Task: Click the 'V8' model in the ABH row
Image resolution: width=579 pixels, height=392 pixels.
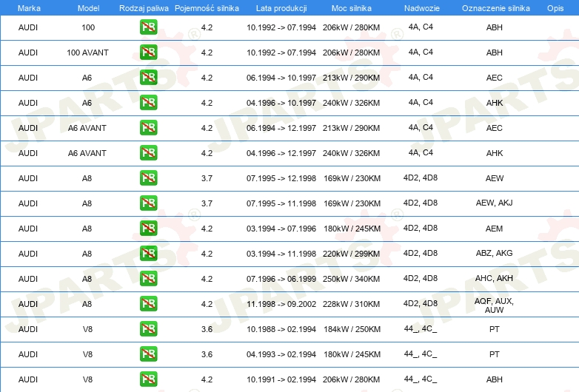Action: pyautogui.click(x=87, y=379)
